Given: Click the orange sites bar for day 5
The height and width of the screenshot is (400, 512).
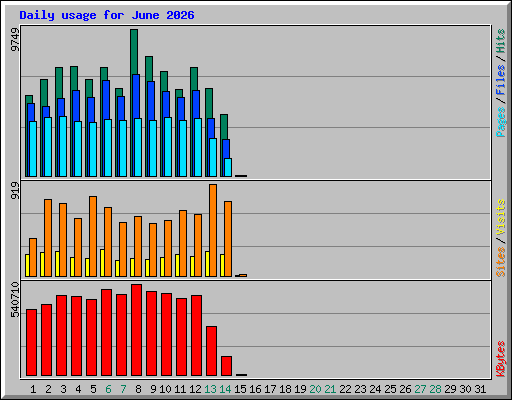Looking at the screenshot, I should click(93, 236).
